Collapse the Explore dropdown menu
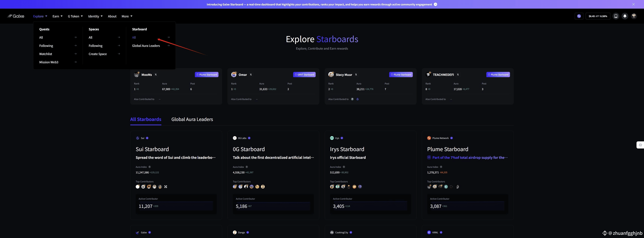This screenshot has height=238, width=644. pyautogui.click(x=40, y=16)
